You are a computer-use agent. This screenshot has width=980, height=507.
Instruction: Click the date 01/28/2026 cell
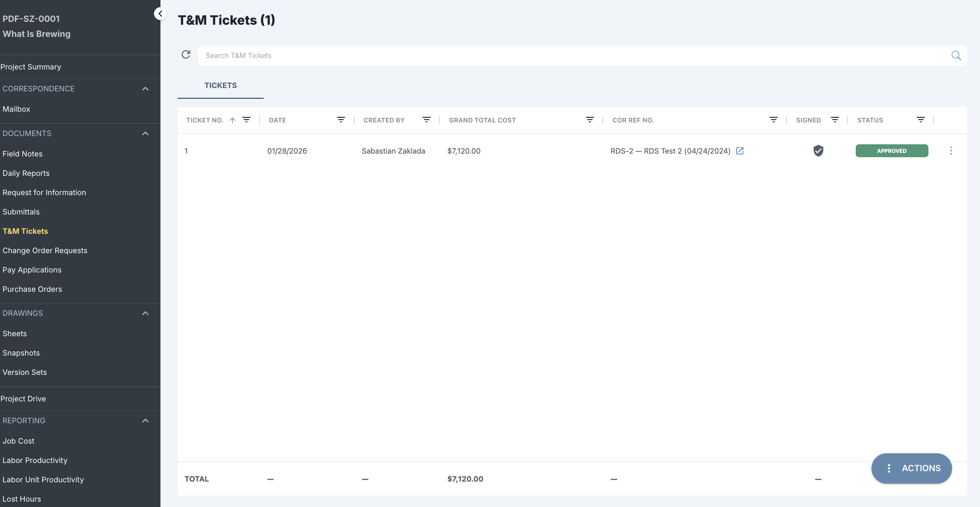coord(287,151)
